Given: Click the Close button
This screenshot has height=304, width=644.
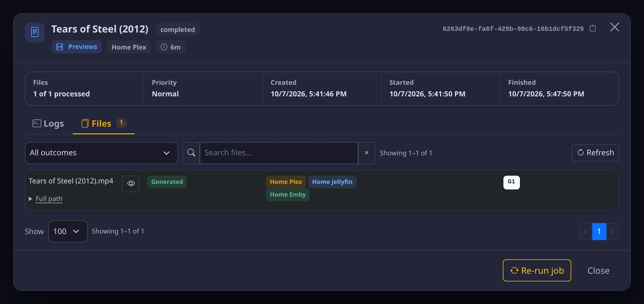Looking at the screenshot, I should [x=599, y=270].
